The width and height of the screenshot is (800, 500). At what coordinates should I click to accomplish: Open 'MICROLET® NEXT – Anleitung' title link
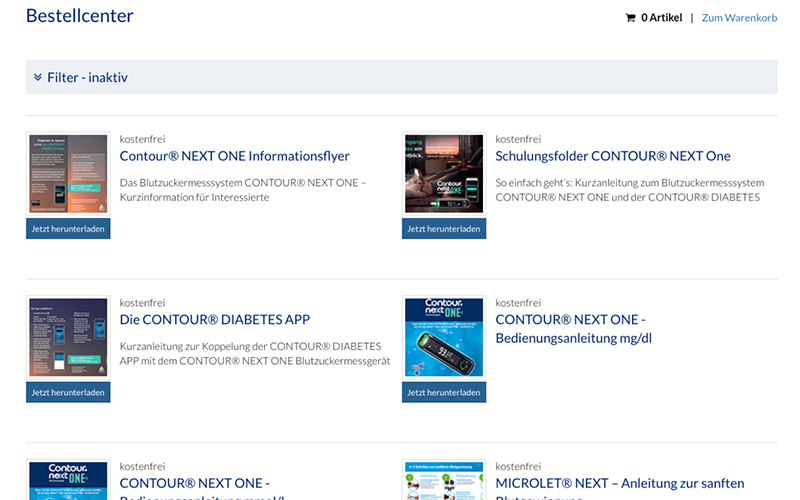tap(619, 484)
